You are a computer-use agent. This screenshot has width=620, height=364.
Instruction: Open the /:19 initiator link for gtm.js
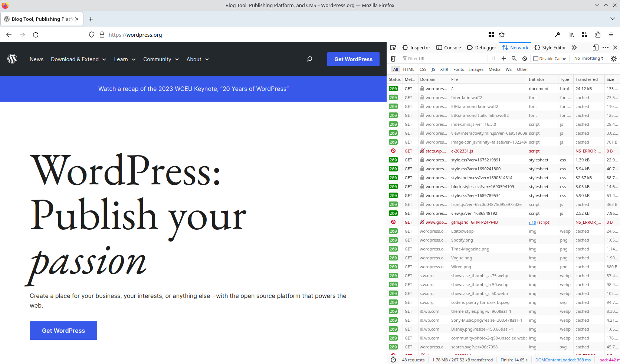(x=532, y=222)
